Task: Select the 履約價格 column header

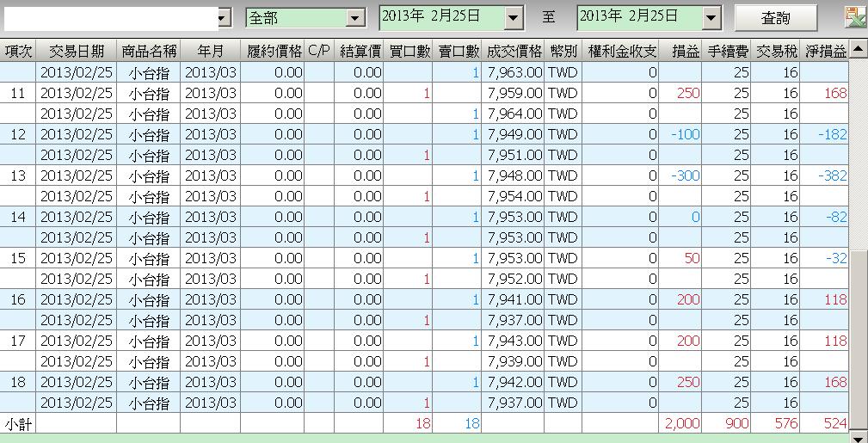Action: [272, 52]
